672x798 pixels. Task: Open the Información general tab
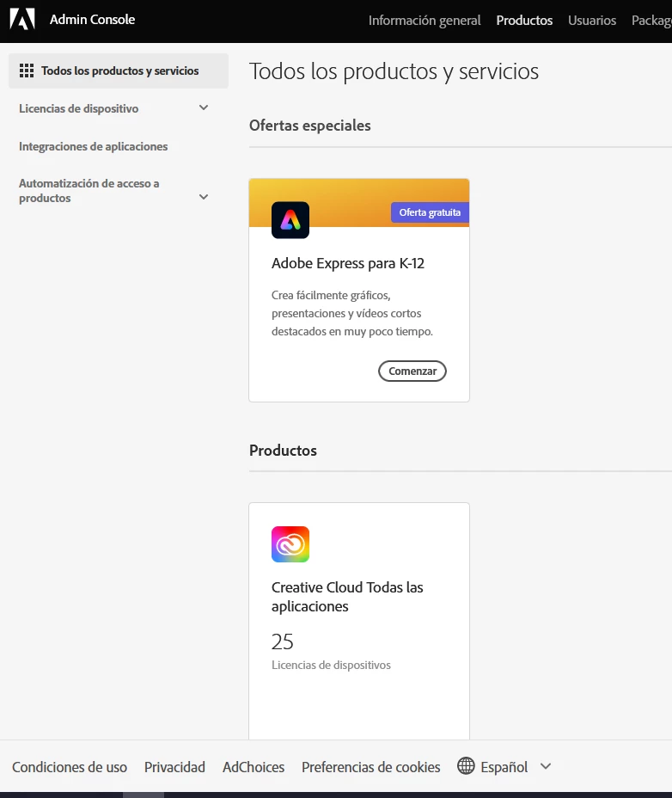425,21
